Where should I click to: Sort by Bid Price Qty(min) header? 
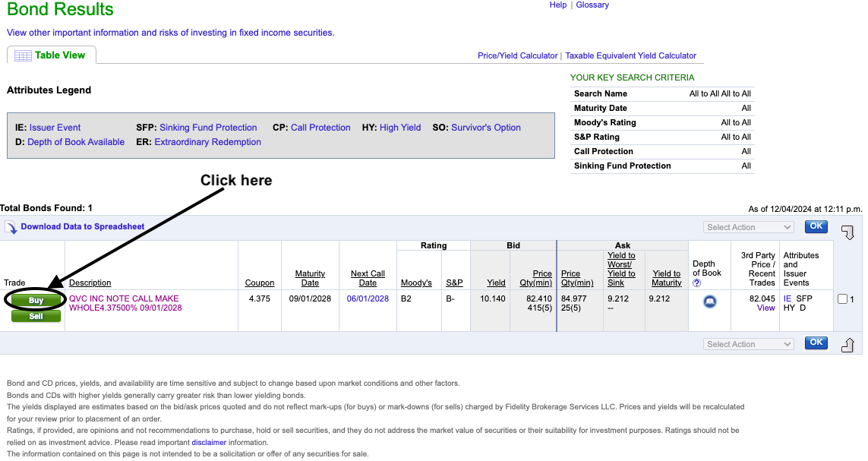[536, 278]
